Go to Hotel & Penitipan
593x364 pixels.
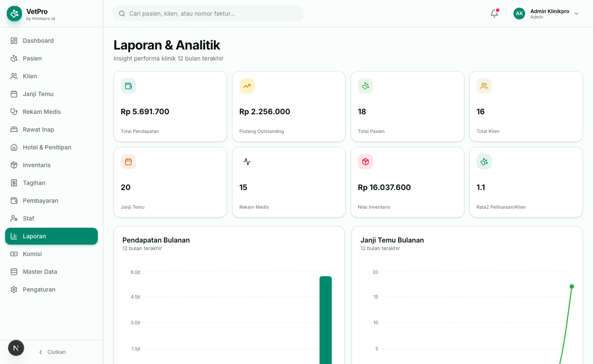51,147
